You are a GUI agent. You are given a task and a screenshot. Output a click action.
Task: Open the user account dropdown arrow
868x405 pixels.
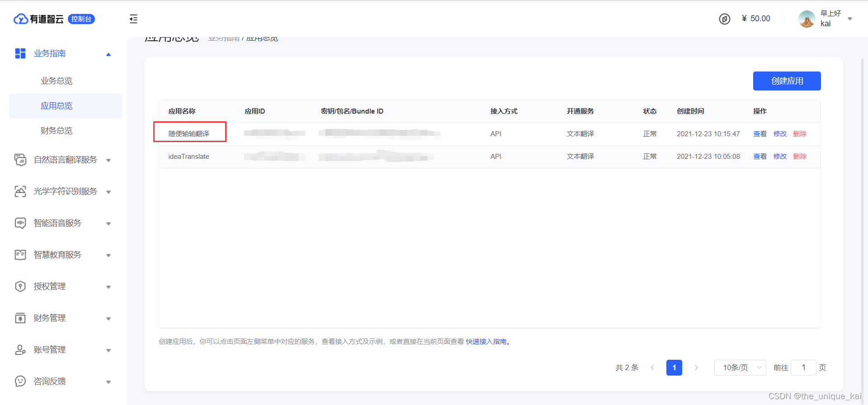point(850,19)
